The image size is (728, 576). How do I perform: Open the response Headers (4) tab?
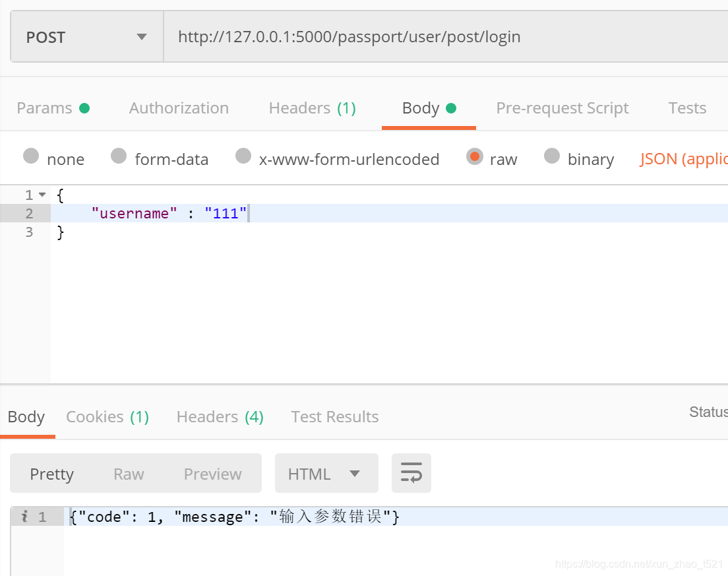pyautogui.click(x=220, y=417)
